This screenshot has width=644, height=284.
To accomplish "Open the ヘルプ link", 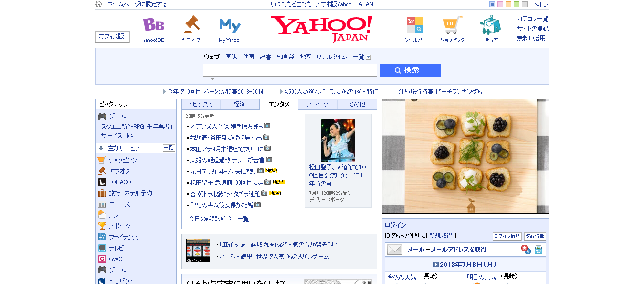I will pos(540,4).
